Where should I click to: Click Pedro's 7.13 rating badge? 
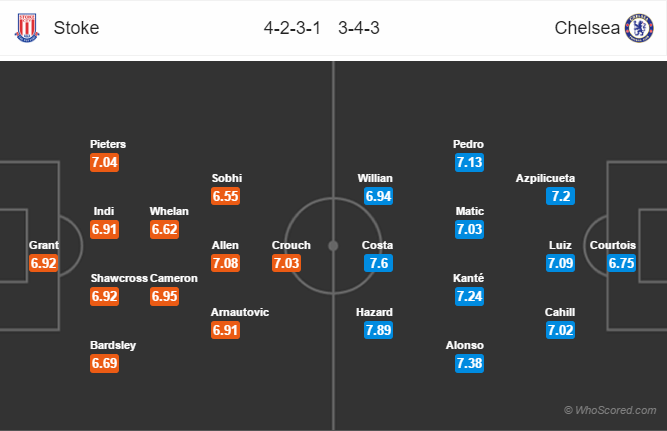point(469,163)
